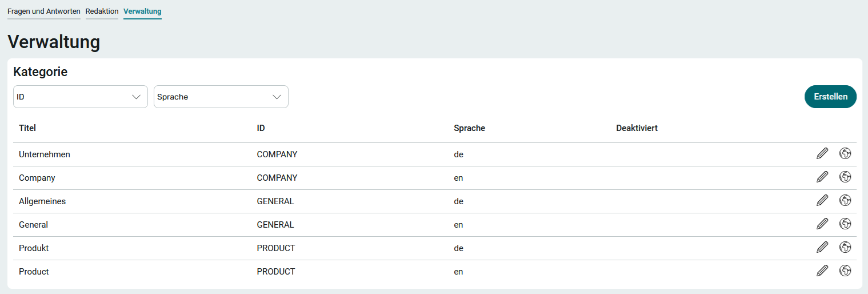Viewport: 868px width, 294px height.
Task: Edit the General category entry
Action: (822, 224)
